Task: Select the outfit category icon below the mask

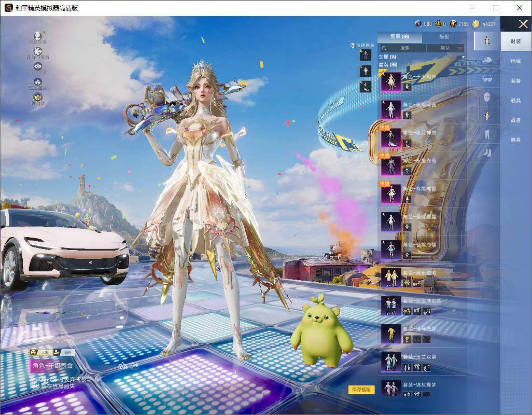Action: (487, 115)
